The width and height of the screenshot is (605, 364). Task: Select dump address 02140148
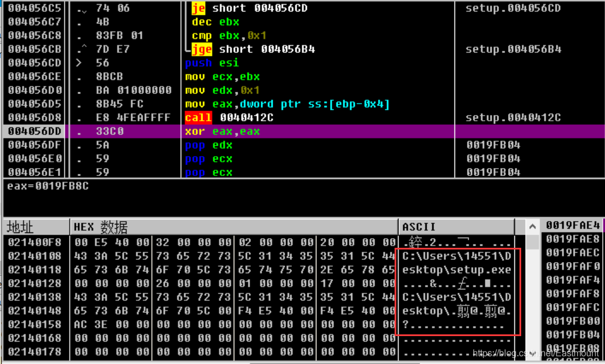tap(34, 311)
